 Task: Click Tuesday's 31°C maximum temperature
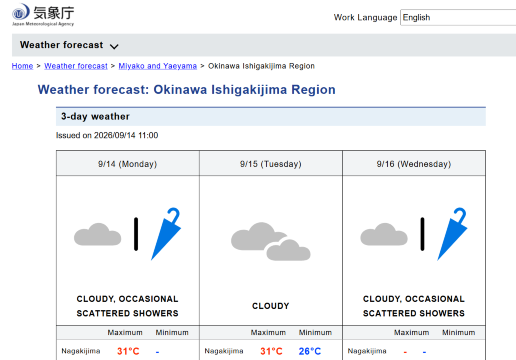[271, 351]
